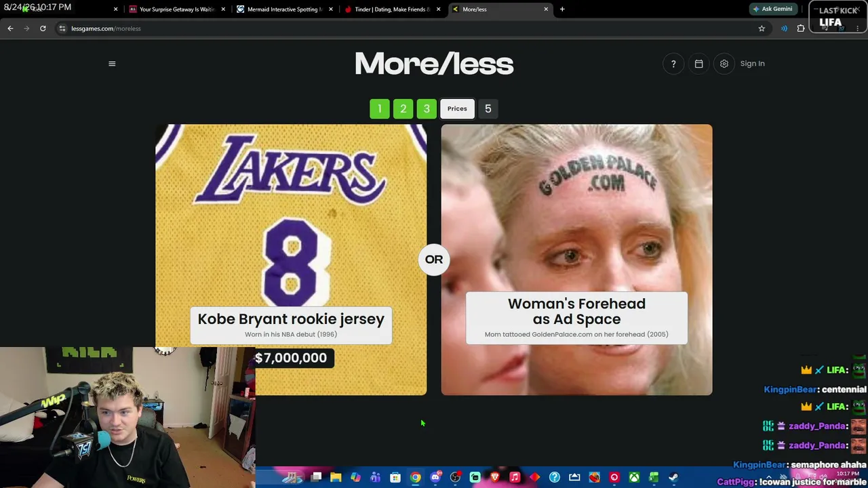Switch to the Tinder Dating tab
The width and height of the screenshot is (868, 488).
point(392,9)
